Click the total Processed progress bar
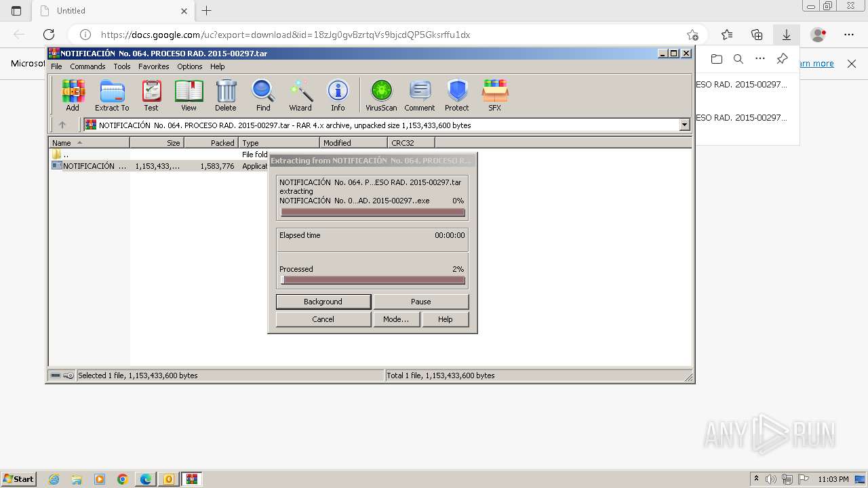 [x=373, y=280]
